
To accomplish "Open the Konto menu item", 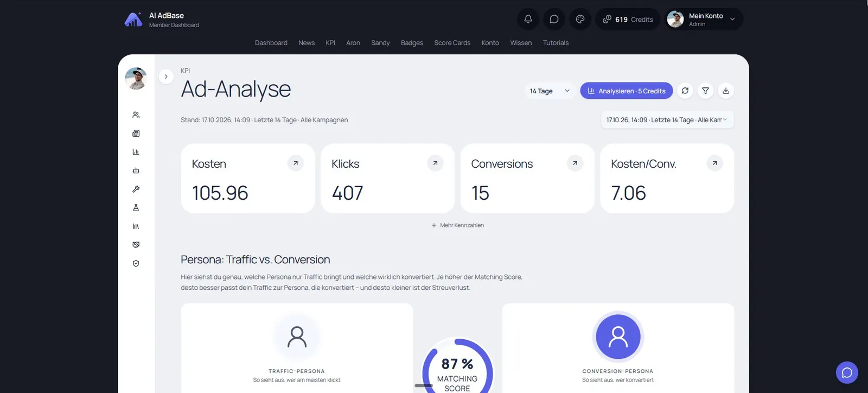I will [x=490, y=43].
